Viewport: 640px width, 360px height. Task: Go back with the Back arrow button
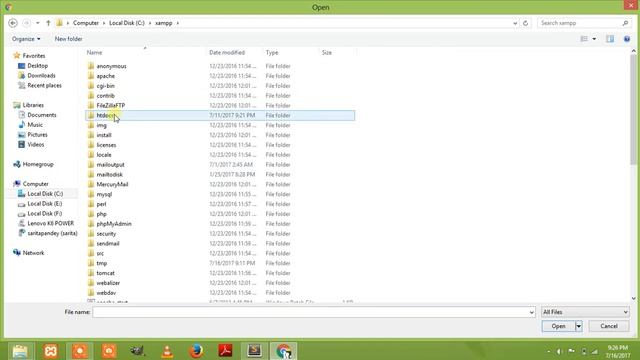click(x=13, y=23)
